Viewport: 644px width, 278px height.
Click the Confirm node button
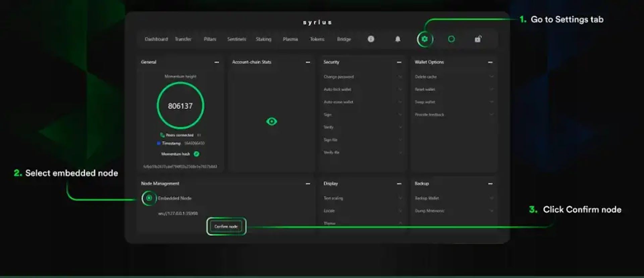(x=226, y=227)
